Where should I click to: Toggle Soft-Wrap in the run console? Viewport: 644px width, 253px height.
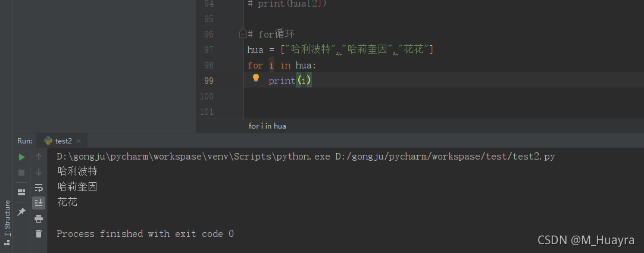pyautogui.click(x=39, y=188)
